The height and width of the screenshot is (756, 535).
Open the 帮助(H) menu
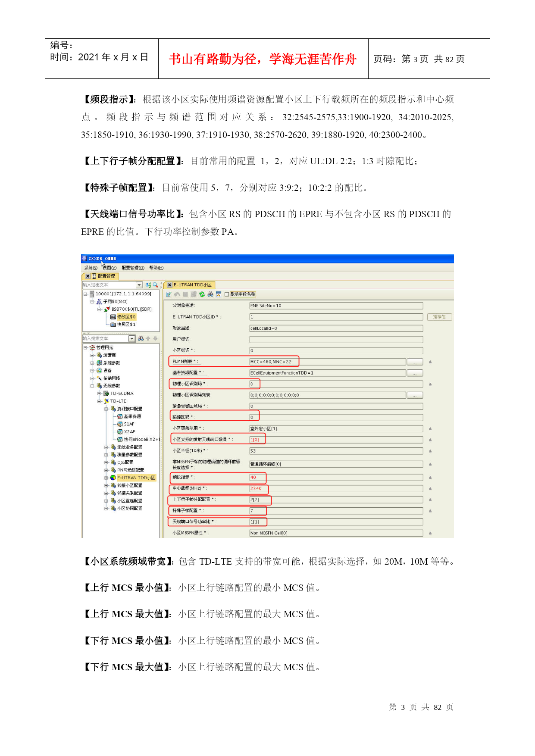156,268
